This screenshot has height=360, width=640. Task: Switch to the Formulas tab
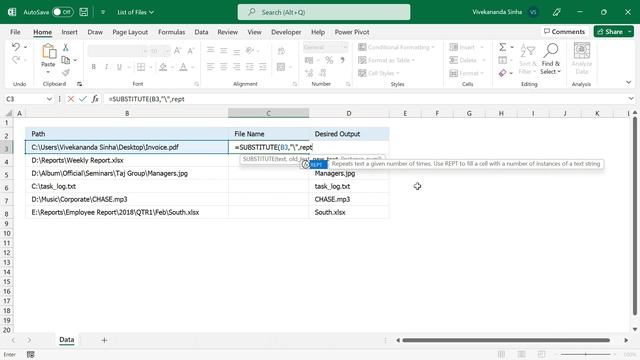(x=171, y=32)
